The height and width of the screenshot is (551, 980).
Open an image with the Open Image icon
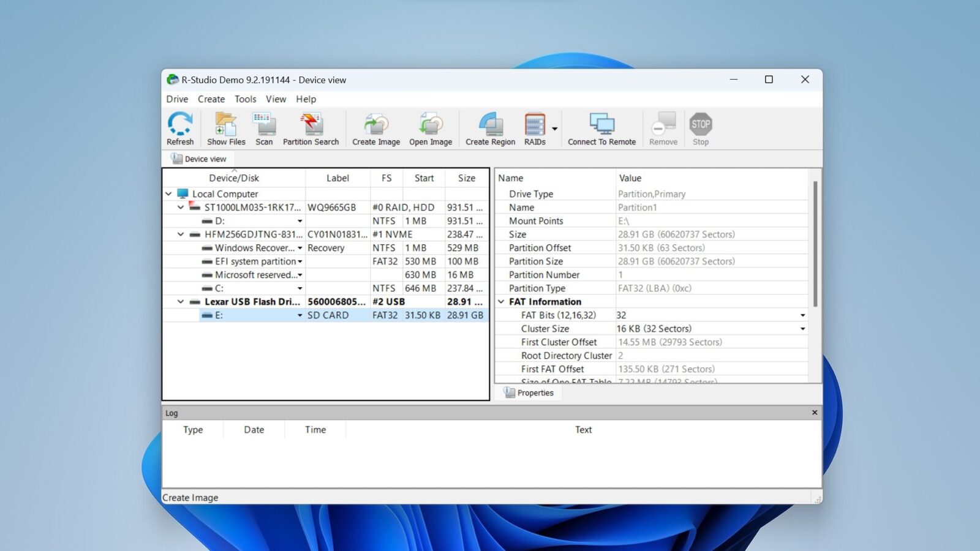[x=430, y=128]
